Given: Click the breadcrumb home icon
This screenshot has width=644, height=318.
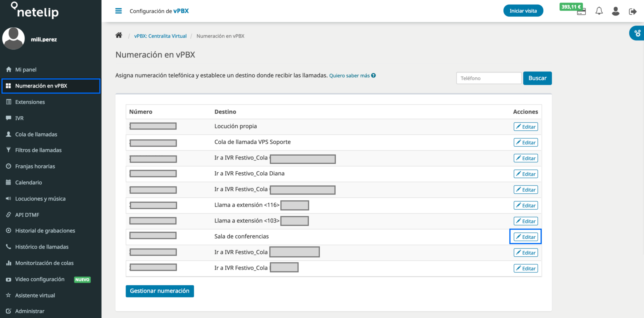Looking at the screenshot, I should pyautogui.click(x=119, y=35).
